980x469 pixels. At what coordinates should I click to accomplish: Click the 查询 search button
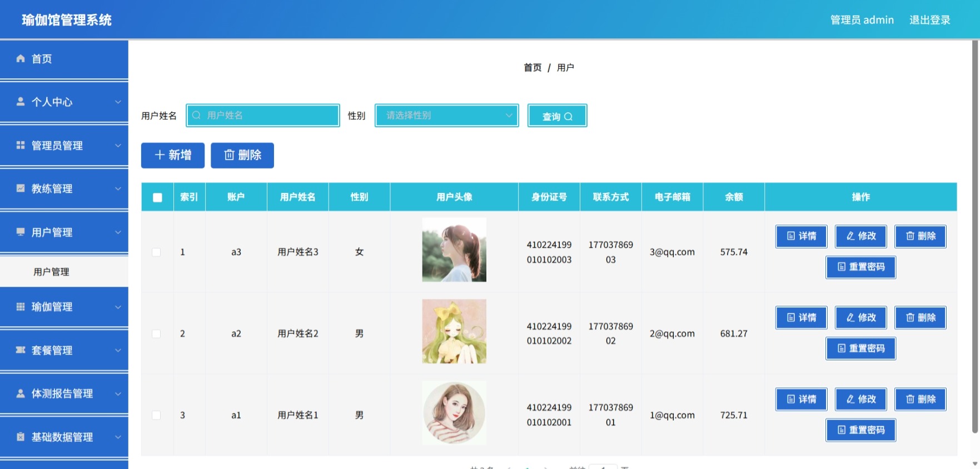click(x=557, y=116)
